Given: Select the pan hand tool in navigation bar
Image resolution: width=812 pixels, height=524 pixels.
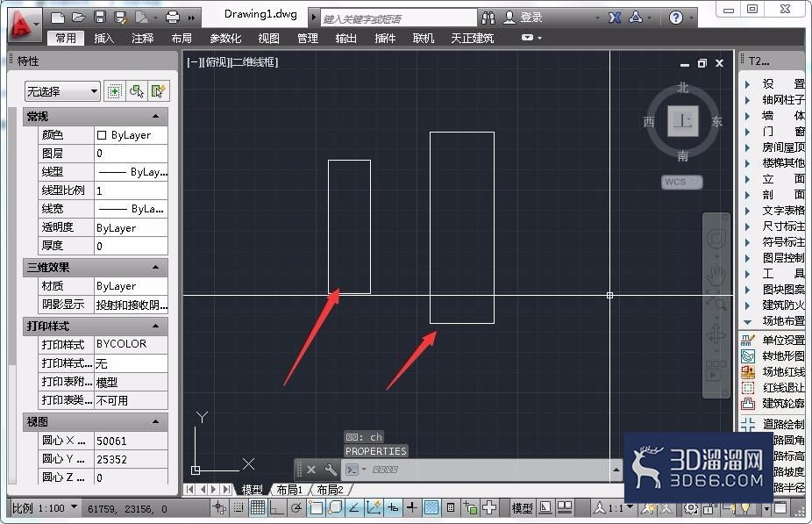Looking at the screenshot, I should click(716, 276).
